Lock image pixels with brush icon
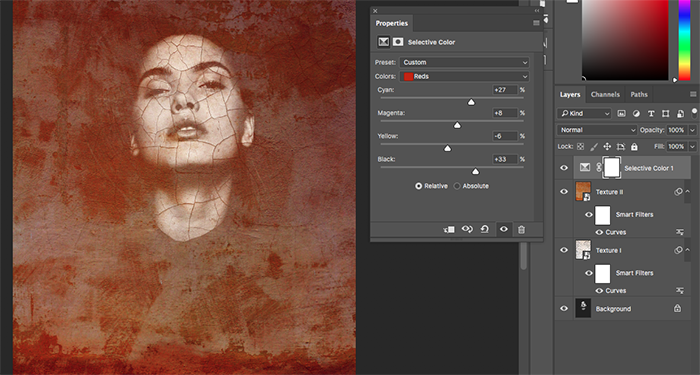This screenshot has width=700, height=375. 594,146
